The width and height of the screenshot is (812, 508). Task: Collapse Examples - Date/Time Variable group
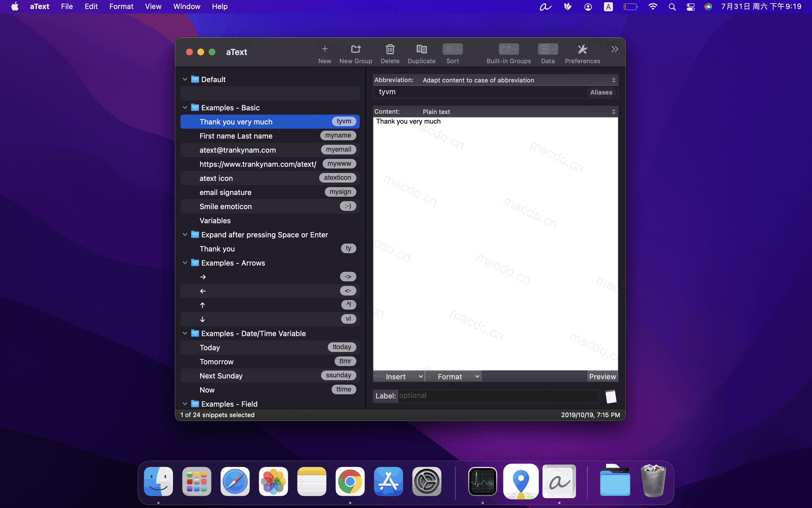(x=185, y=333)
